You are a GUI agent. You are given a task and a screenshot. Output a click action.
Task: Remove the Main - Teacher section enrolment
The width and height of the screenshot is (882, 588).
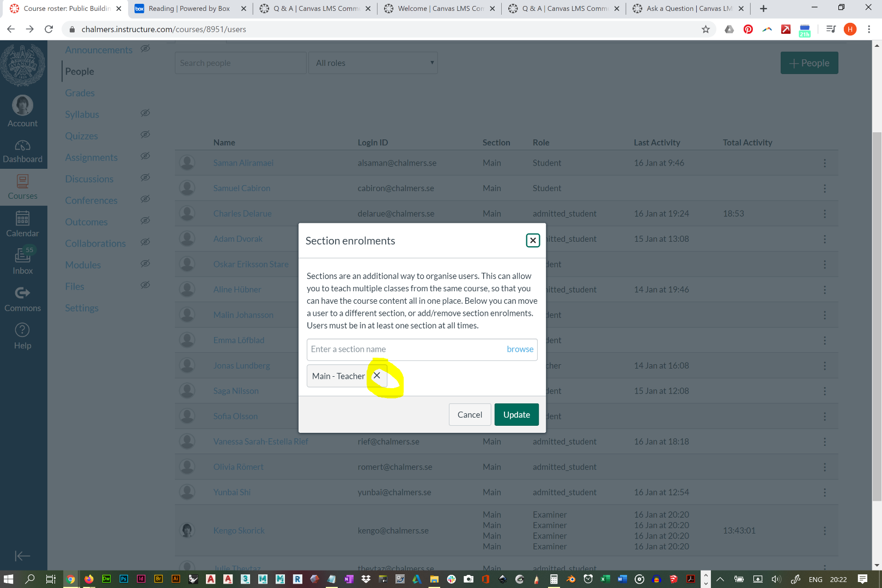376,376
